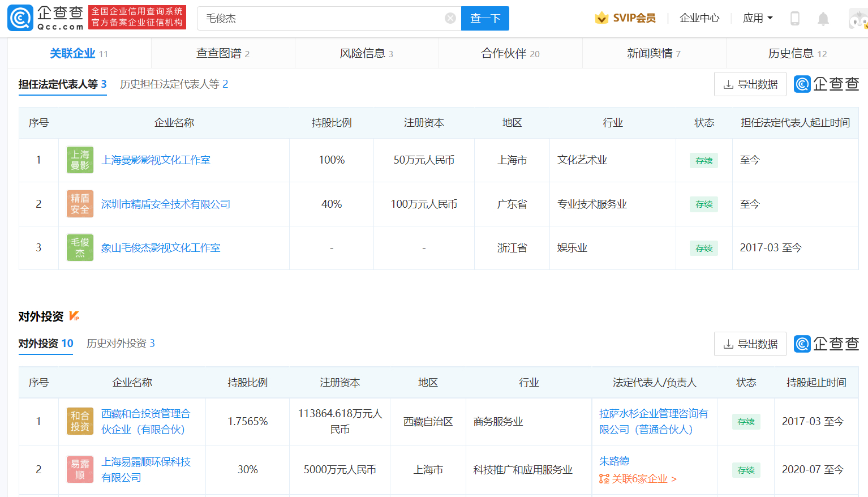The width and height of the screenshot is (868, 497).
Task: Open the SVIP会员 link
Action: (634, 18)
